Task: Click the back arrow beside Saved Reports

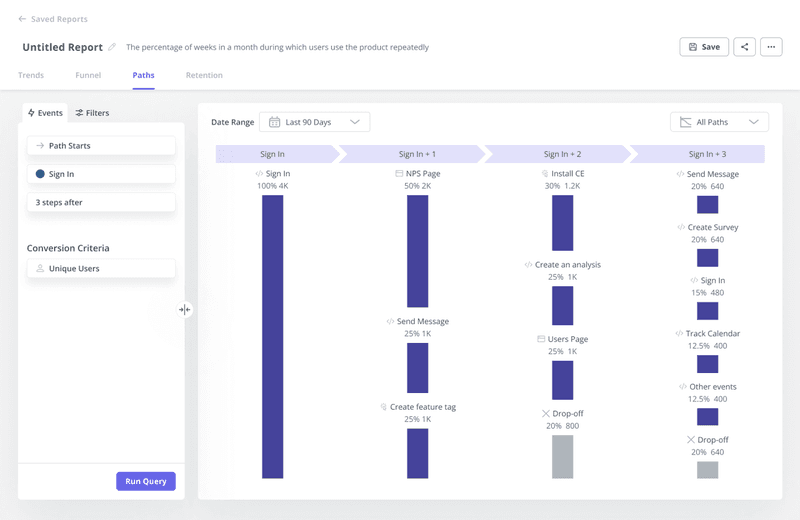Action: pyautogui.click(x=22, y=19)
